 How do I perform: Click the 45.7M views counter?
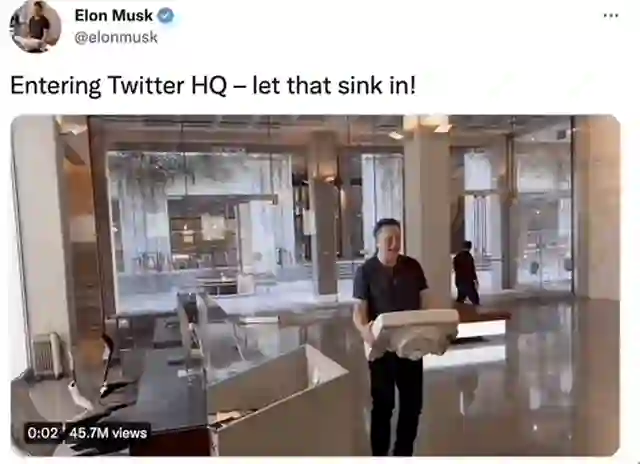pos(108,433)
